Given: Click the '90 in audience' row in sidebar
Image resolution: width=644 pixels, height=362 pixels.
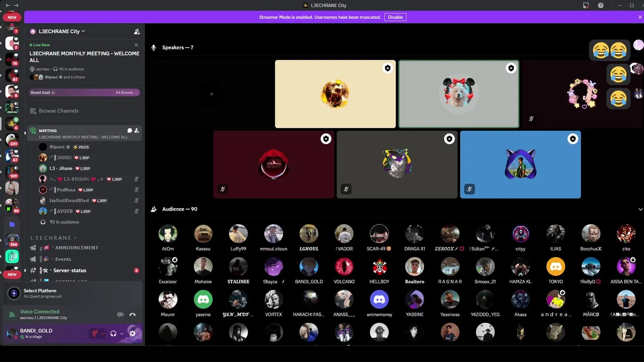Looking at the screenshot, I should (90, 222).
